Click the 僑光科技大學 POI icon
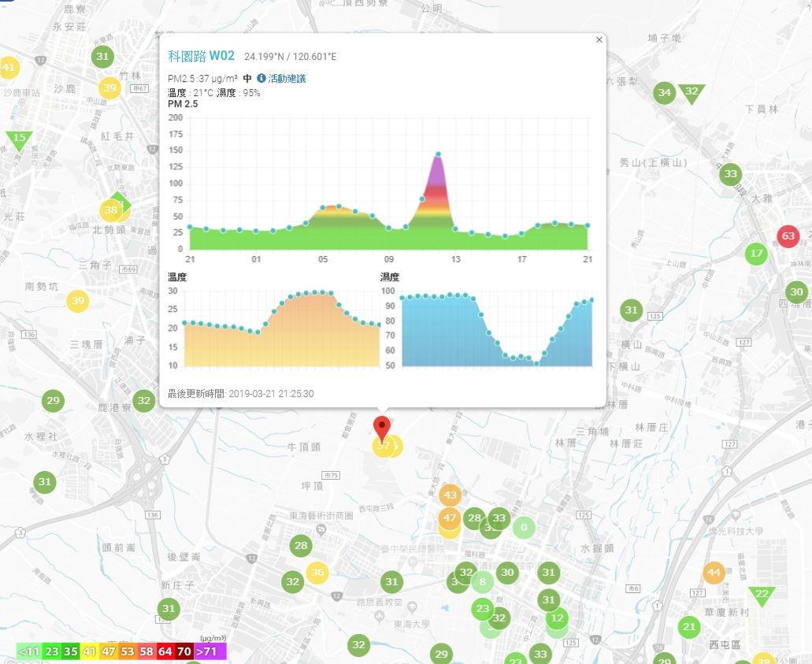Image resolution: width=812 pixels, height=664 pixels. 736,516
